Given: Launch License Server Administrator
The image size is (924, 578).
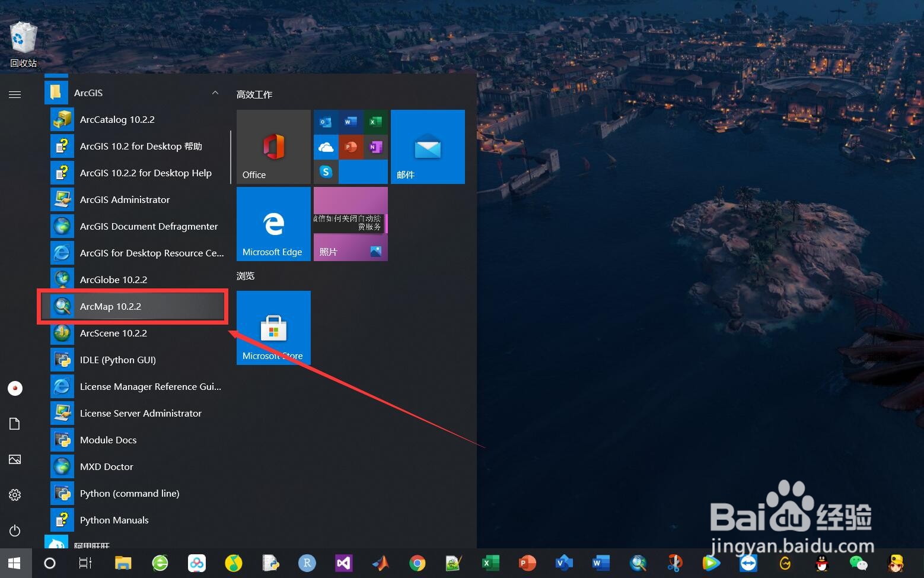Looking at the screenshot, I should 136,413.
